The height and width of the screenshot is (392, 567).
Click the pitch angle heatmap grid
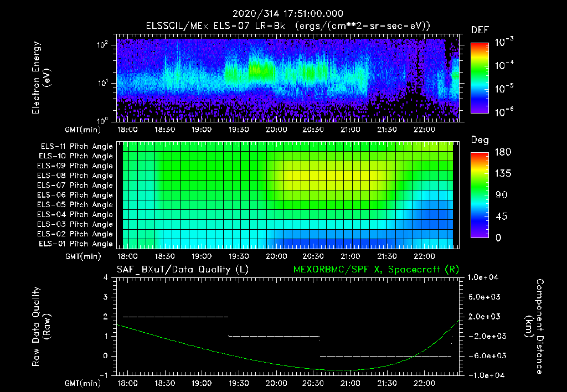click(x=288, y=195)
